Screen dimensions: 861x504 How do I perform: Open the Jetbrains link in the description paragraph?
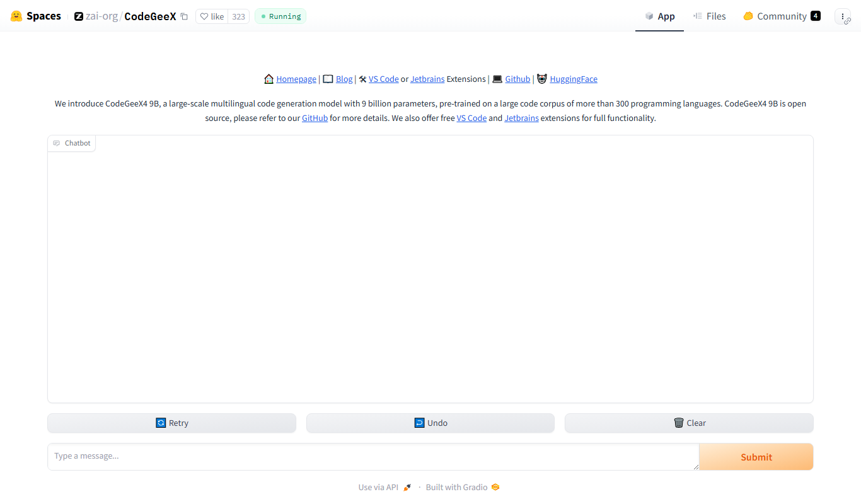(x=521, y=118)
